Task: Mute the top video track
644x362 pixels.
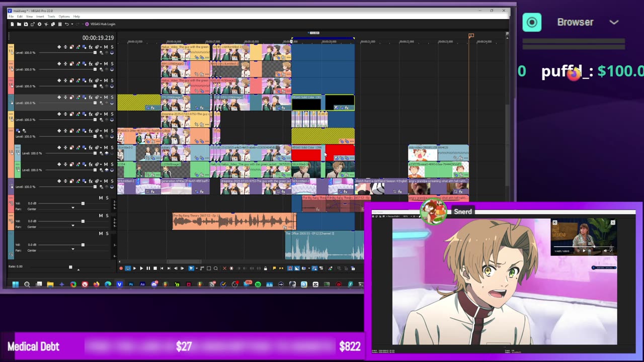Action: coord(106,47)
